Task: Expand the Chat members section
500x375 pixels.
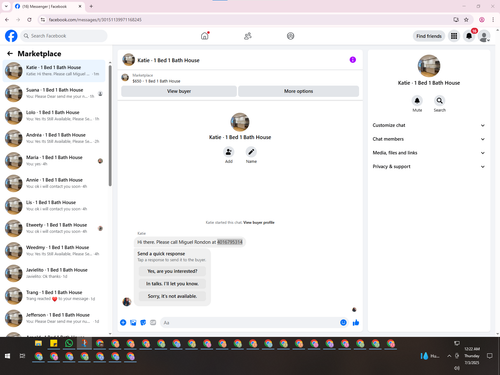Action: click(x=429, y=139)
